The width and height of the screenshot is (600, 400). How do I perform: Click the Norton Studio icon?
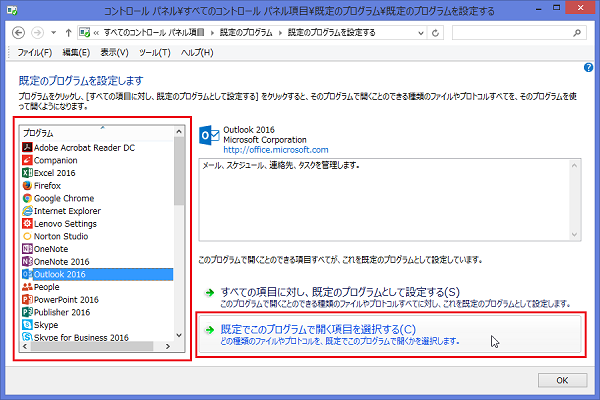(27, 236)
